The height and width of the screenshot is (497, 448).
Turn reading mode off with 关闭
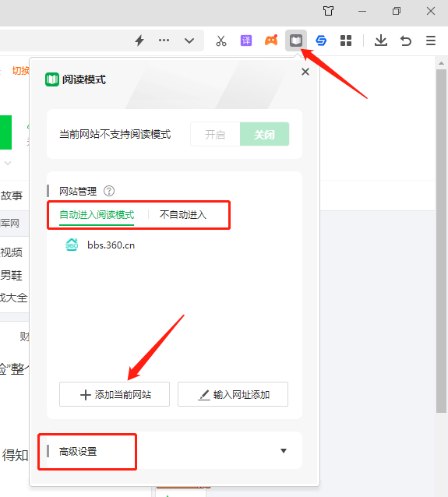click(264, 135)
